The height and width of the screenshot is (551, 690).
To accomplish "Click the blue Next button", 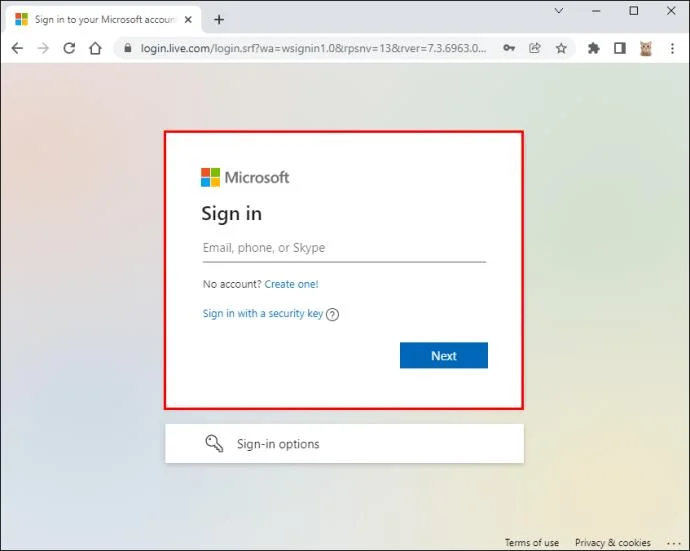I will click(444, 355).
